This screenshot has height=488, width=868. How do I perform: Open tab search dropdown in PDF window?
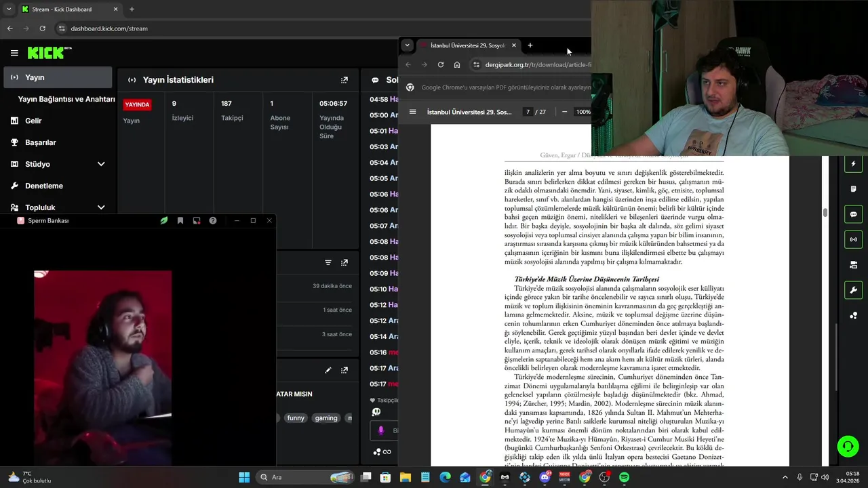tap(407, 45)
